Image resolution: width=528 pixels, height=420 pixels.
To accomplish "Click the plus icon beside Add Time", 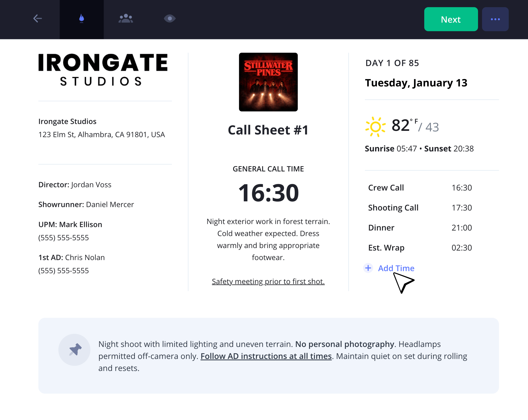I will pyautogui.click(x=368, y=268).
